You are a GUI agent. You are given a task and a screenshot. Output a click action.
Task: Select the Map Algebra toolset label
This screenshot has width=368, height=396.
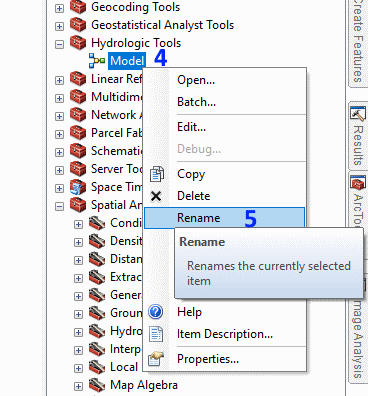[x=144, y=385]
